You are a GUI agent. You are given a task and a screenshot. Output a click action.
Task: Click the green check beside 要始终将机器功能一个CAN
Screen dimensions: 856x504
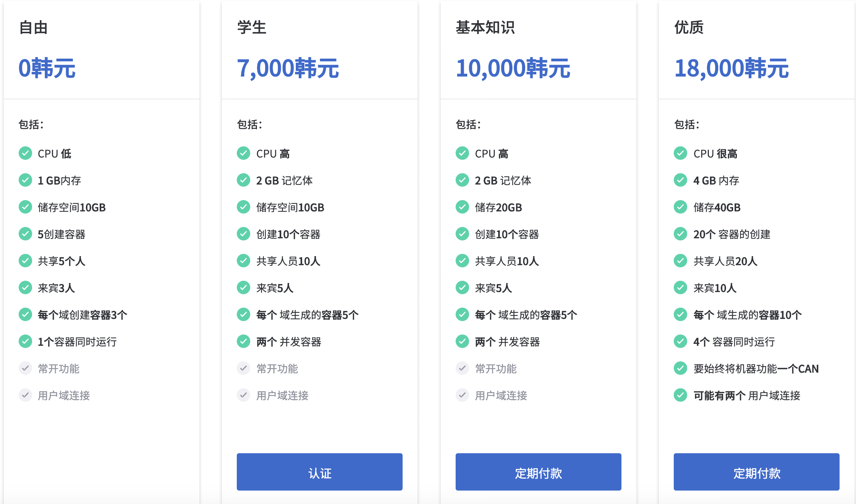tap(680, 368)
